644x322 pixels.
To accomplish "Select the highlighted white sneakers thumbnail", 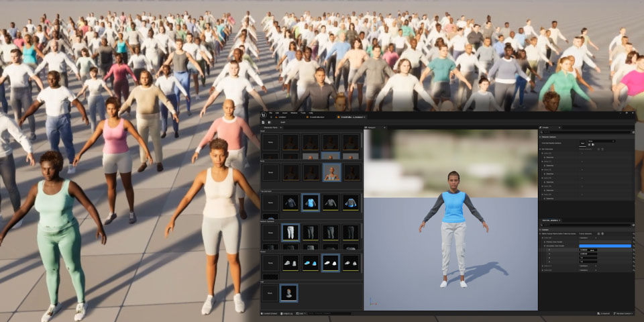I will pyautogui.click(x=331, y=263).
